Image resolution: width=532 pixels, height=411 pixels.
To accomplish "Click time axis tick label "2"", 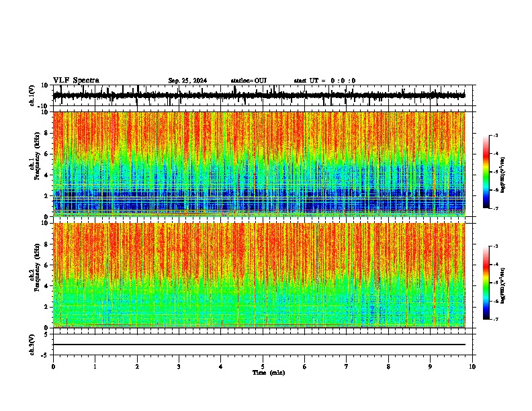I will click(137, 367).
